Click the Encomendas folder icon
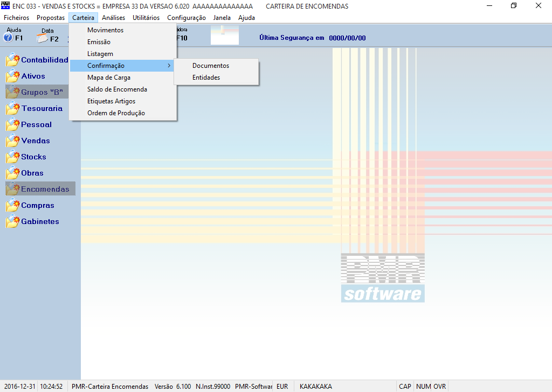Image resolution: width=552 pixels, height=392 pixels. 13,189
